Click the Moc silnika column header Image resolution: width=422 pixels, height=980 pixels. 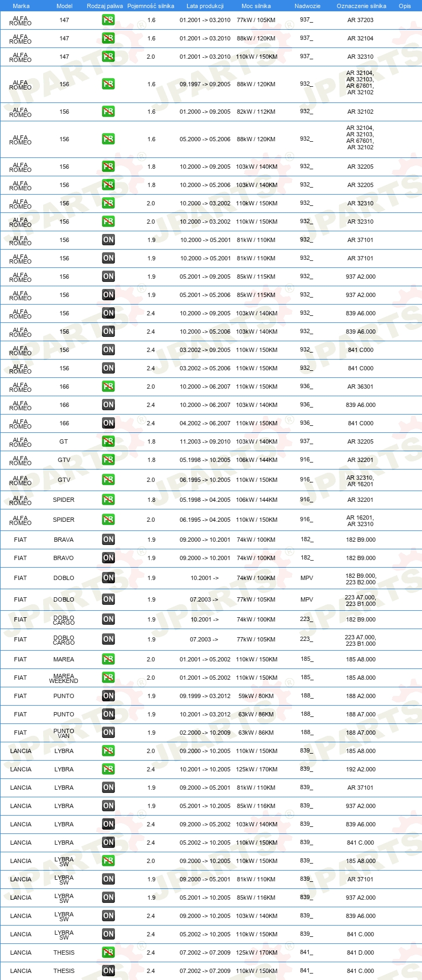(x=256, y=6)
